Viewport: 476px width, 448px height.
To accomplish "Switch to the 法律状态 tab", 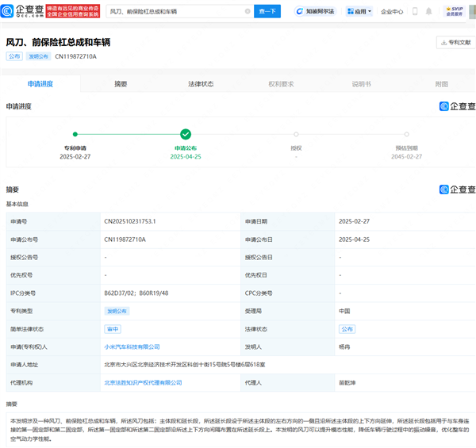I will tap(201, 83).
